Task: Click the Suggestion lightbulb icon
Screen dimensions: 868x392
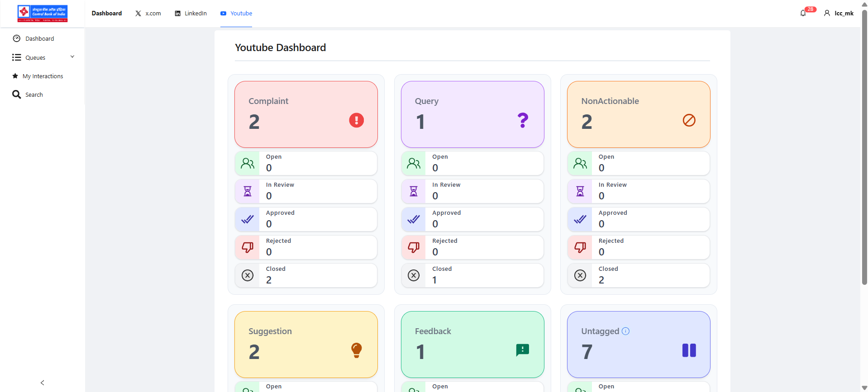Action: coord(357,350)
